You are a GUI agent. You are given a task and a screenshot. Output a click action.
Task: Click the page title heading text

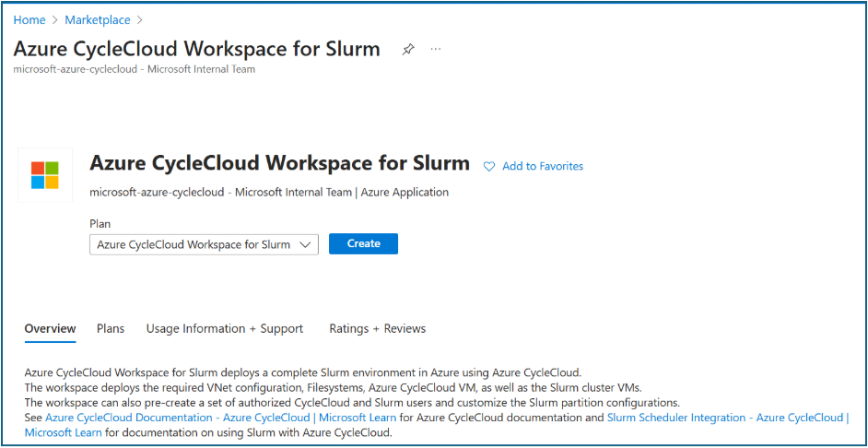pyautogui.click(x=196, y=49)
